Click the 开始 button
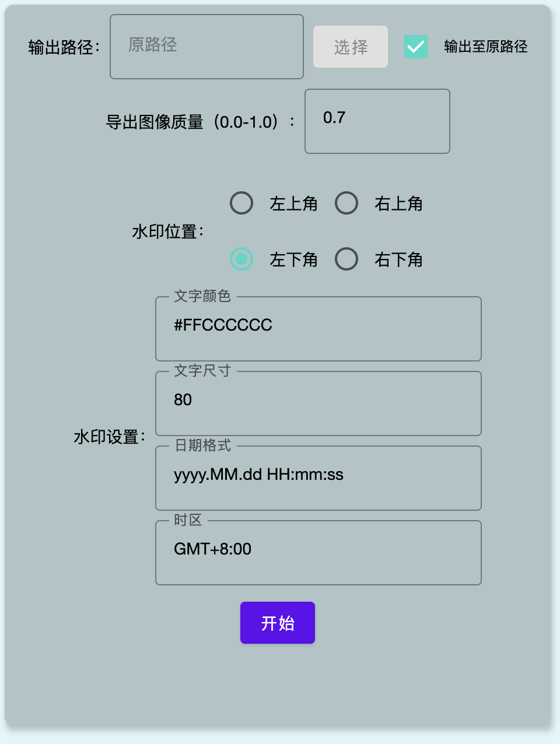Image resolution: width=560 pixels, height=744 pixels. (x=278, y=623)
